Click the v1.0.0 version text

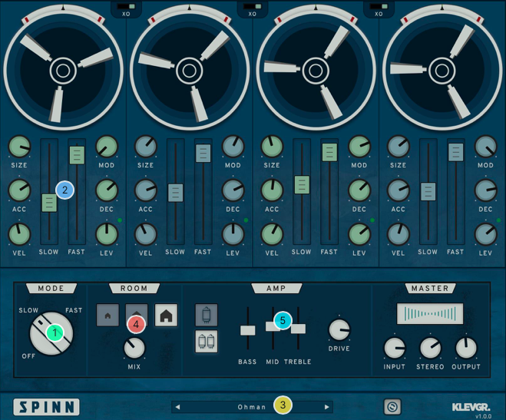tap(483, 416)
